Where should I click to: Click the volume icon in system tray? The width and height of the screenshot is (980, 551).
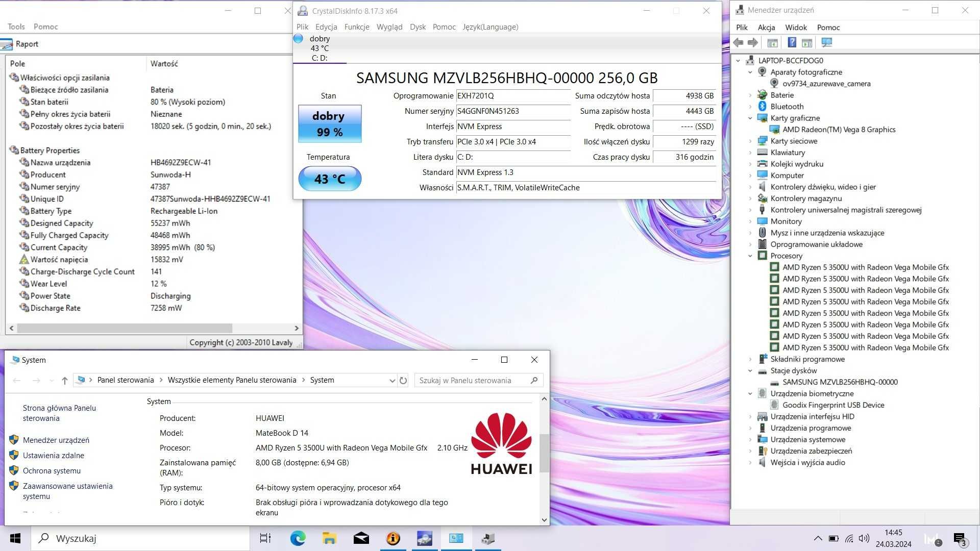[864, 538]
